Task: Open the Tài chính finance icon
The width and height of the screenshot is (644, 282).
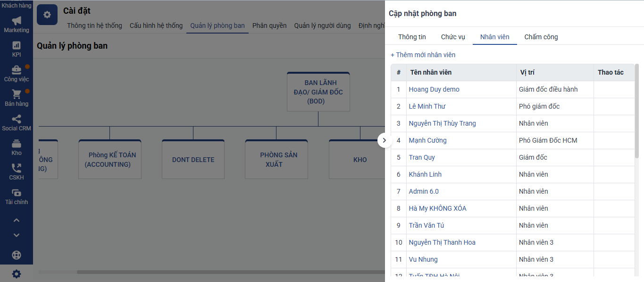Action: click(x=17, y=193)
